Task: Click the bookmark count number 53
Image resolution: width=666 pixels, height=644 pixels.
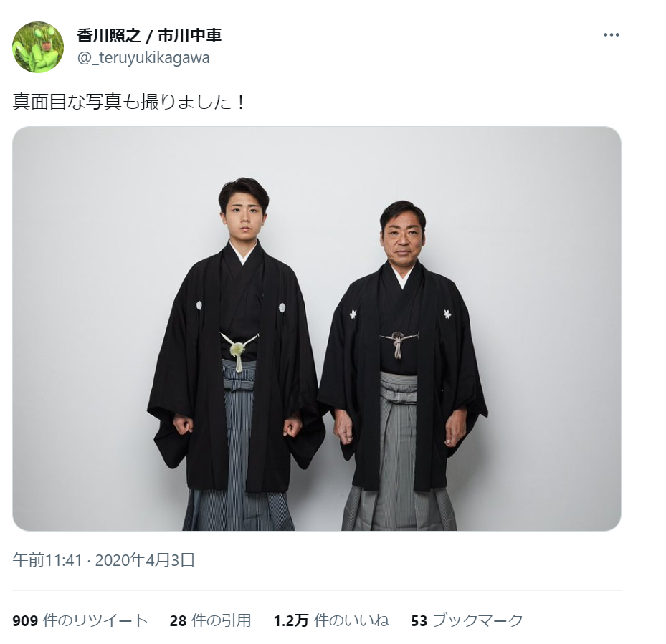Action: [419, 621]
